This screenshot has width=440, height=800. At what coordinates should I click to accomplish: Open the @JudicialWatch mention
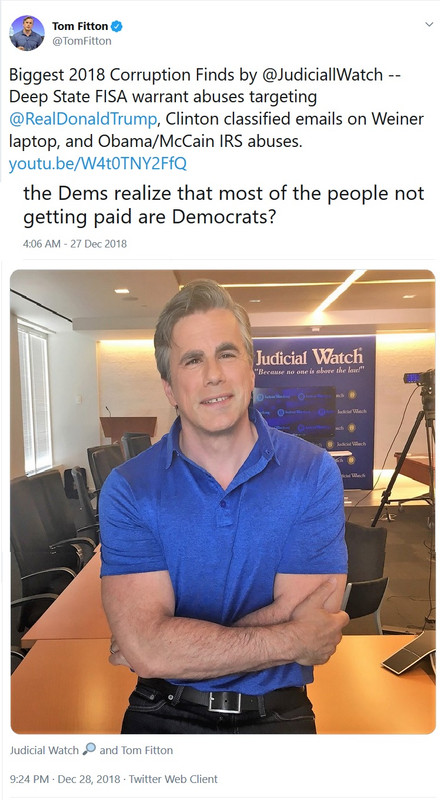[322, 75]
